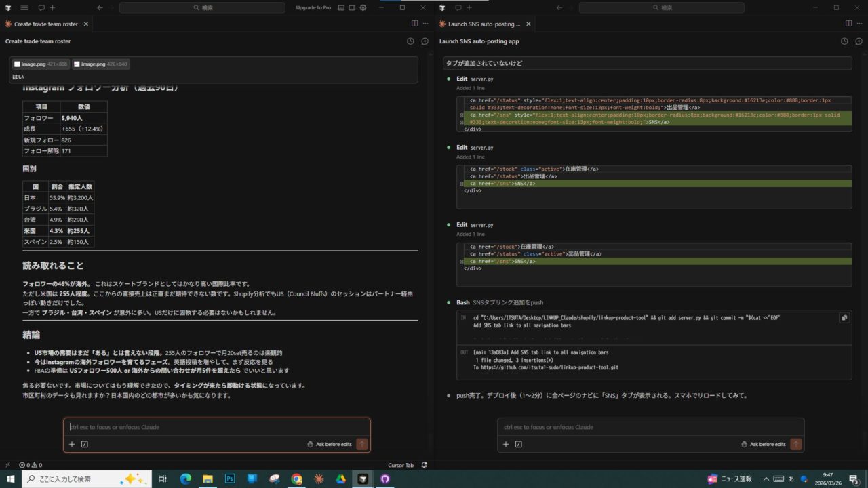This screenshot has width=868, height=488.
Task: Open the settings gear in the left window
Action: 363,8
